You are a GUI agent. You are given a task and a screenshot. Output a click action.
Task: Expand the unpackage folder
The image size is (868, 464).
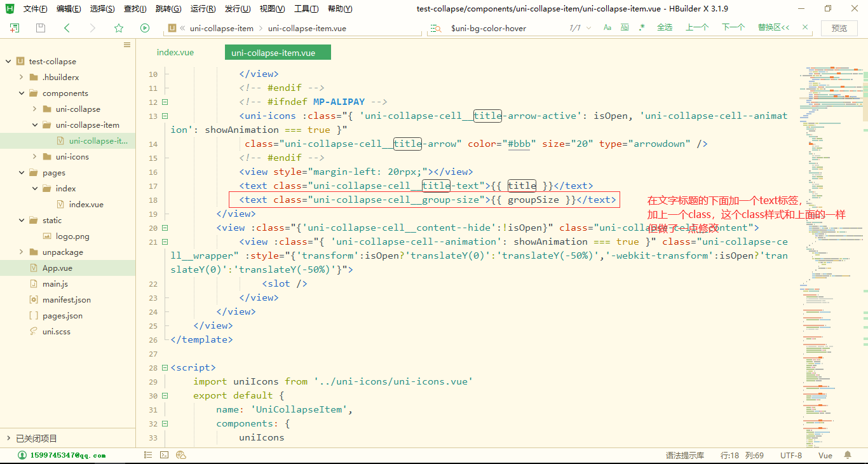point(20,252)
